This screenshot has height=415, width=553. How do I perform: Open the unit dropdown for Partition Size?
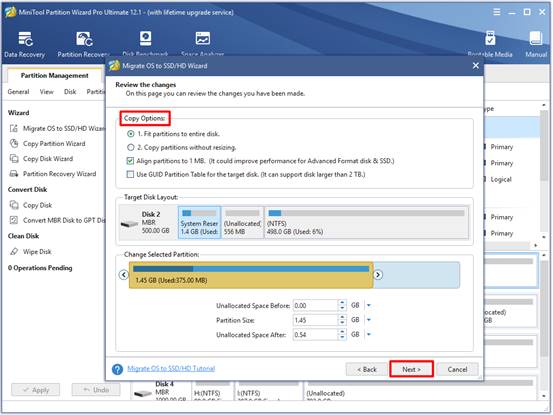coord(369,320)
